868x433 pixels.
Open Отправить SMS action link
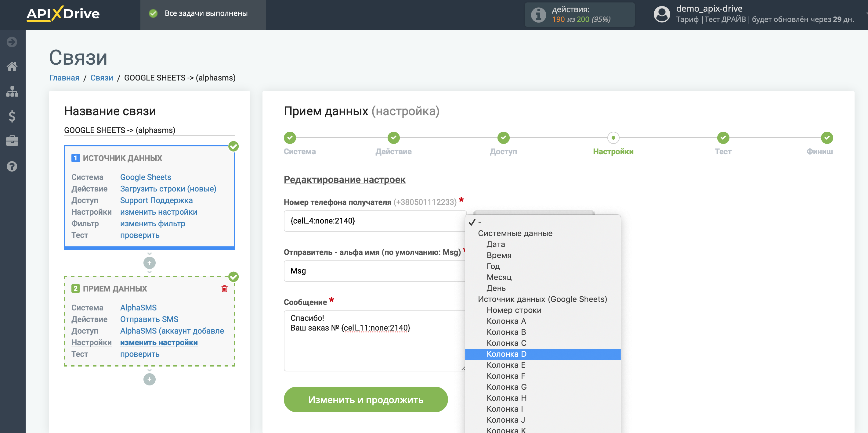(x=149, y=319)
